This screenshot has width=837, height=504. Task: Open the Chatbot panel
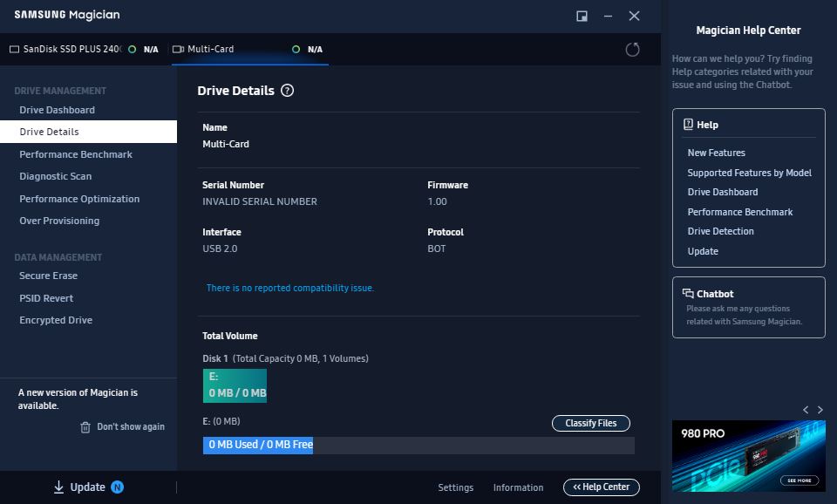click(749, 307)
